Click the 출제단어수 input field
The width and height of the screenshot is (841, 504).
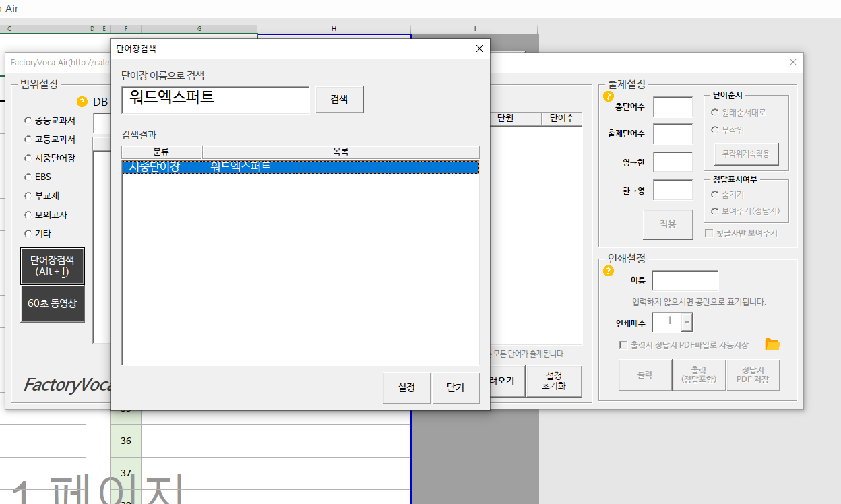673,134
